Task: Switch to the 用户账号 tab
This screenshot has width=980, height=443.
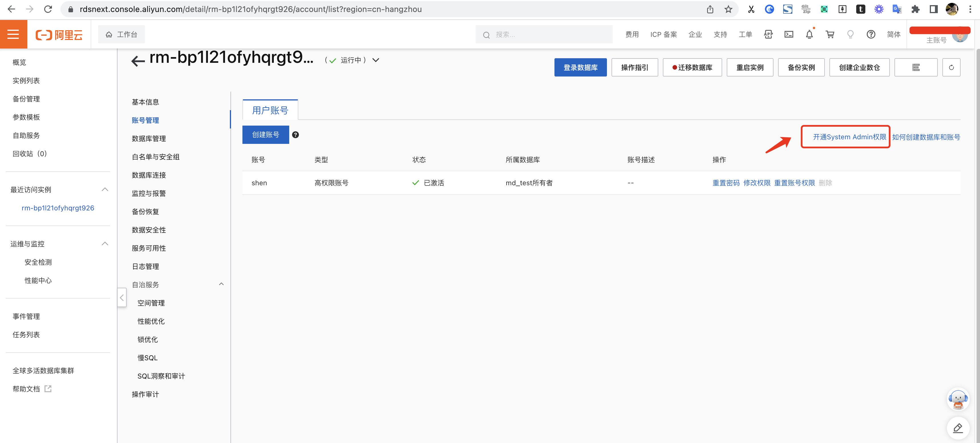Action: pyautogui.click(x=270, y=110)
